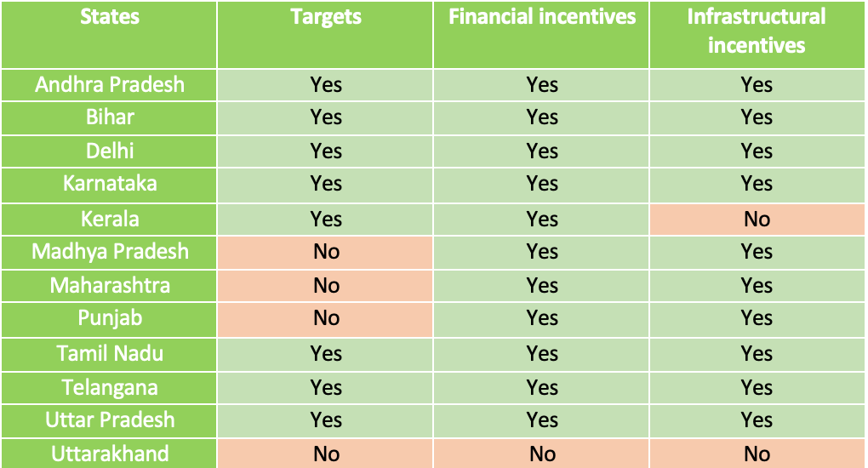Select the Tamil Nadu state cell
The height and width of the screenshot is (468, 868).
[109, 355]
